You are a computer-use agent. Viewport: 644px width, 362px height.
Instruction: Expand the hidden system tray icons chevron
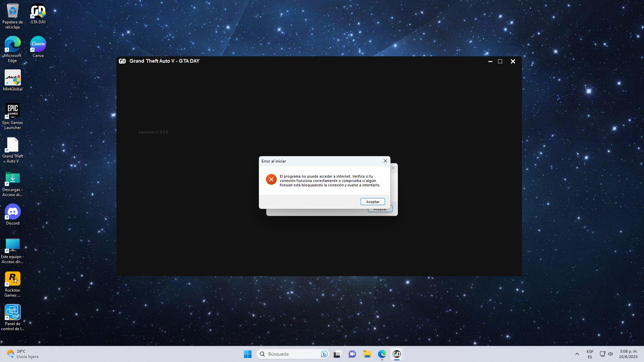click(577, 354)
